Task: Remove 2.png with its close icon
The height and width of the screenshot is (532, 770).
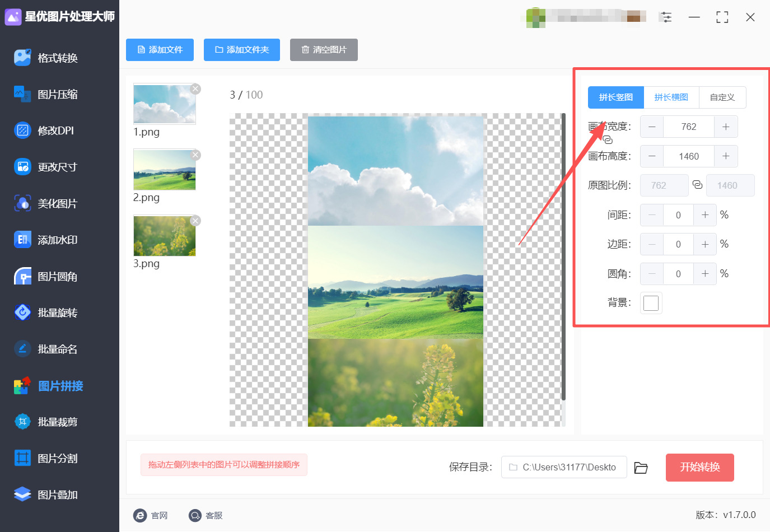Action: point(195,155)
